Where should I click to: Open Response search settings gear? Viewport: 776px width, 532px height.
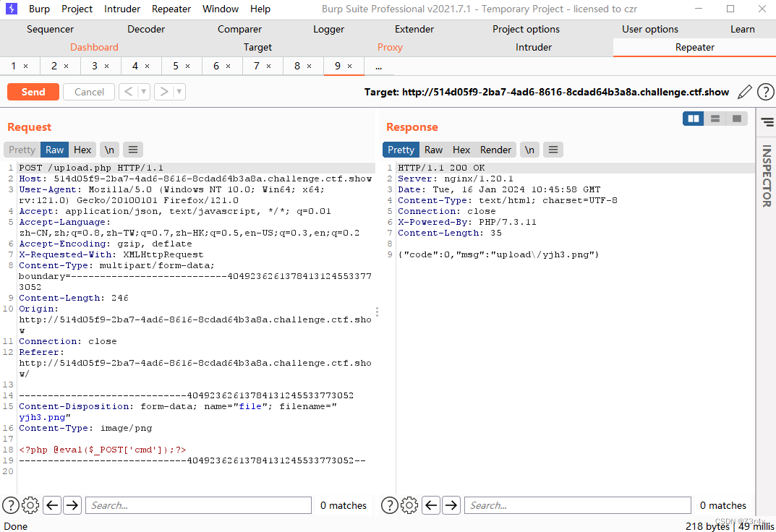click(x=409, y=505)
